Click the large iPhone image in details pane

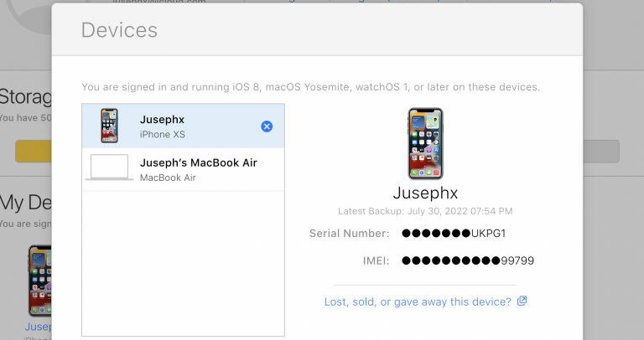424,143
